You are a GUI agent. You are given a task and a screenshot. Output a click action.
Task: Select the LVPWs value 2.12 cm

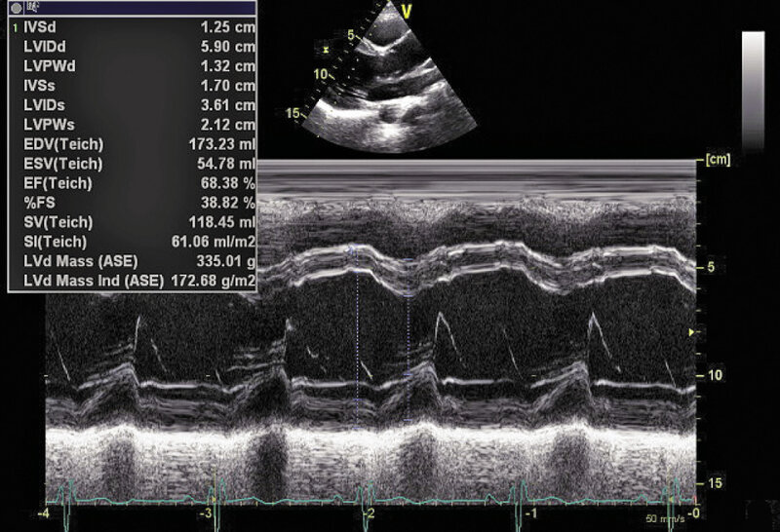(x=228, y=125)
